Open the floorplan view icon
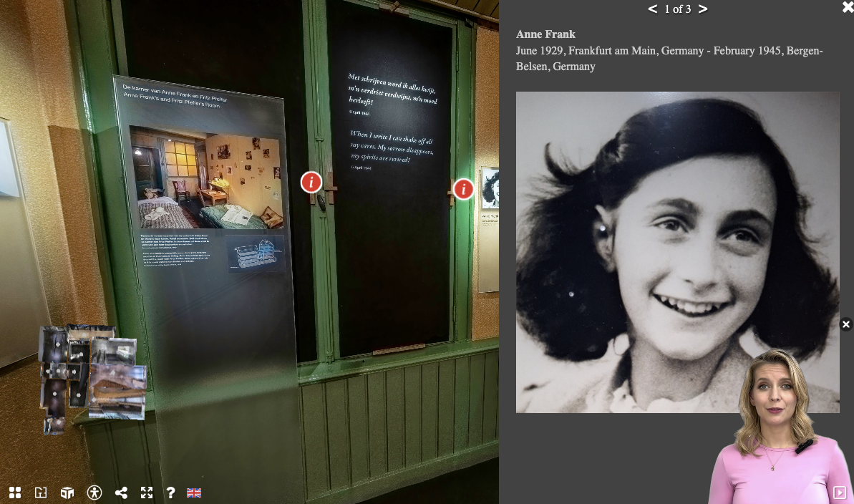The height and width of the screenshot is (504, 854). [x=41, y=493]
